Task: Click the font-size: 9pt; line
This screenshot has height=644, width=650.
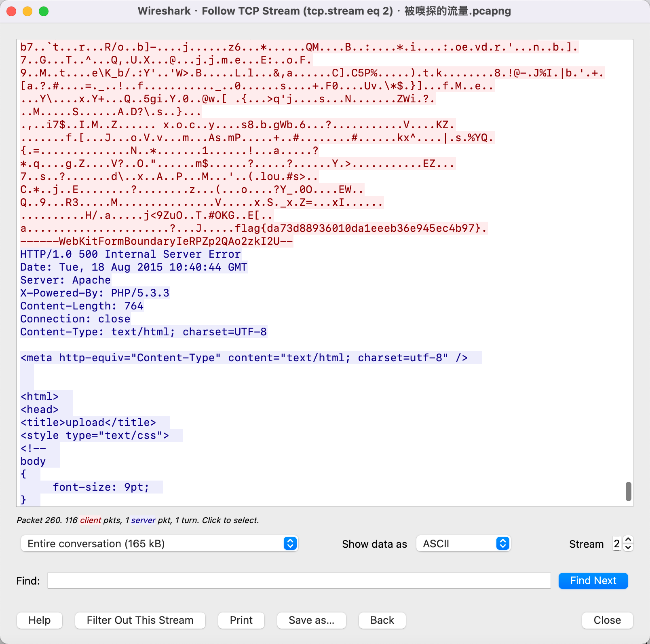Action: click(x=101, y=487)
